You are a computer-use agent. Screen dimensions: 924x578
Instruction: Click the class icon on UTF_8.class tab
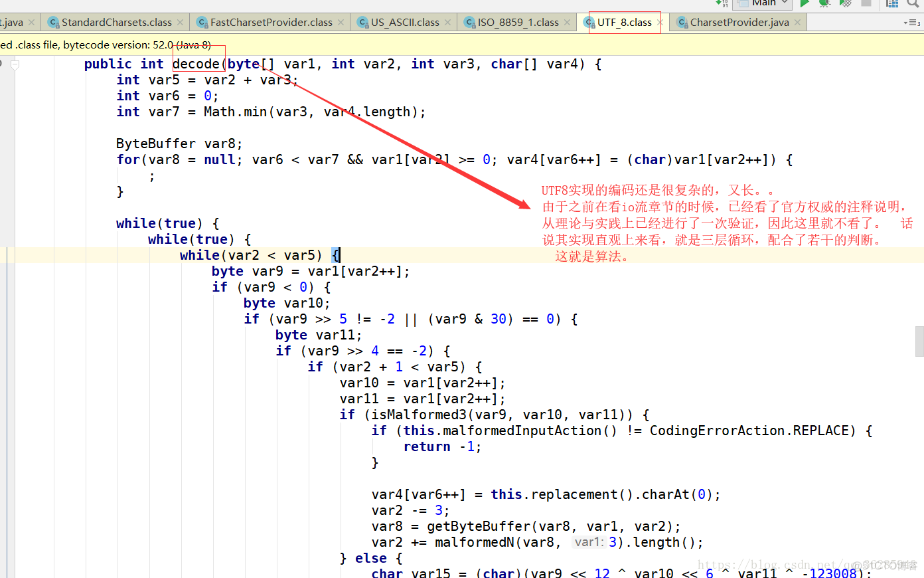click(589, 23)
